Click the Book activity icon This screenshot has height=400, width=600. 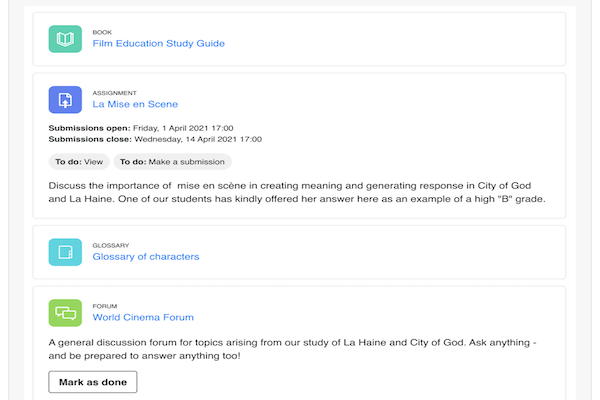pos(65,39)
